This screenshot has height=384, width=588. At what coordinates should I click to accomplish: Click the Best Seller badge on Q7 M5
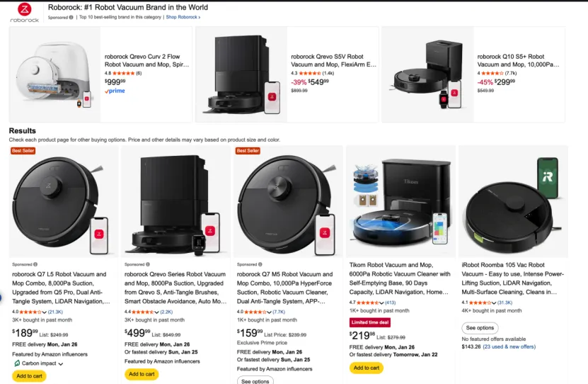point(248,151)
